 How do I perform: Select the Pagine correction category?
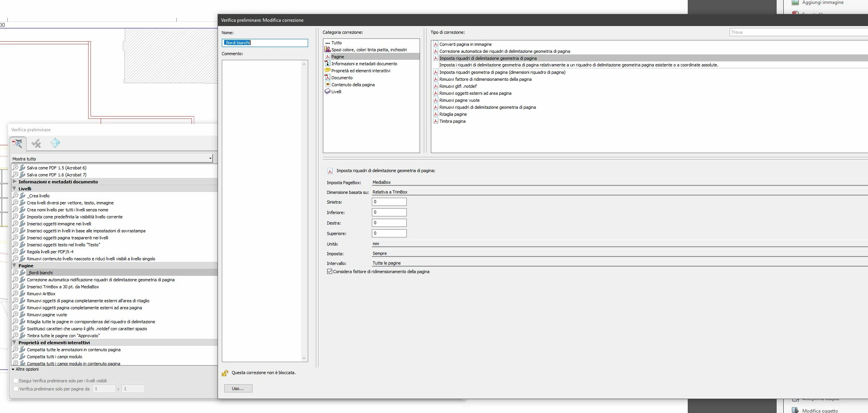click(x=371, y=57)
